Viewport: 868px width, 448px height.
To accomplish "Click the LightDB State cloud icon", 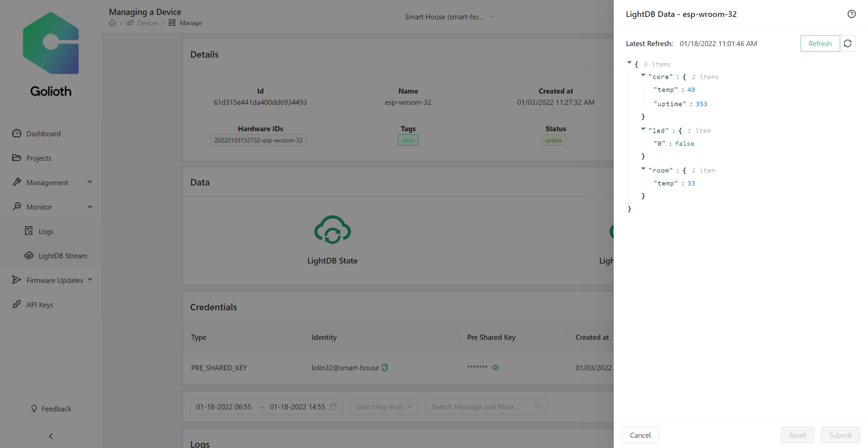I will [x=332, y=230].
